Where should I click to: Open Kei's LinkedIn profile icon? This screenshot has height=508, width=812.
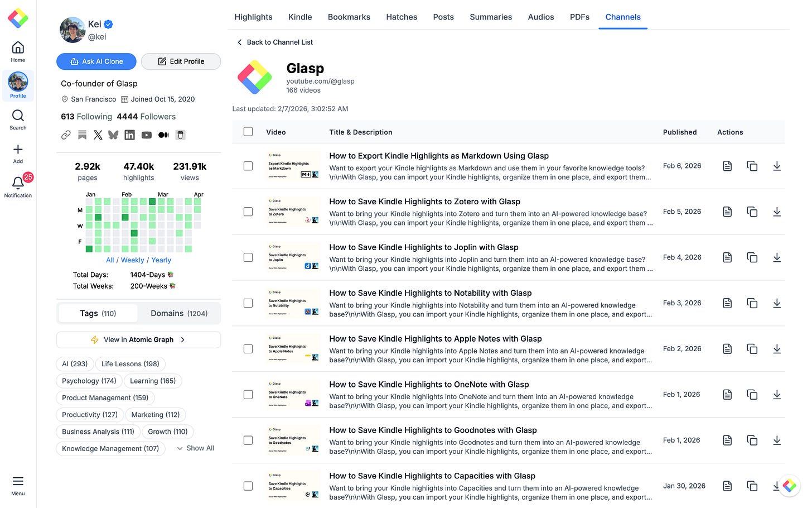click(129, 135)
